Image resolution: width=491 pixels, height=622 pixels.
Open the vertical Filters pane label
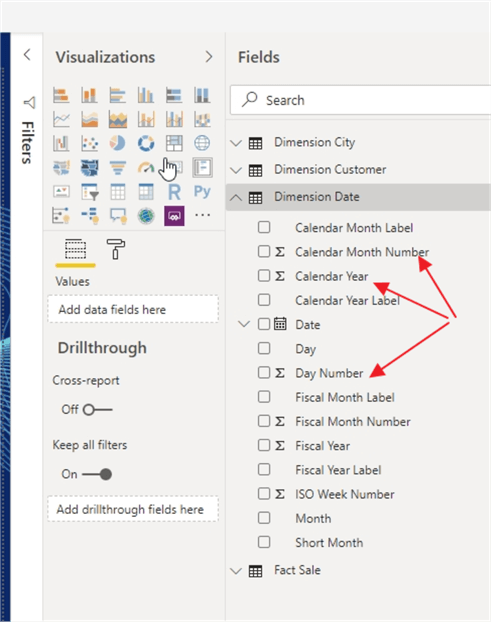pyautogui.click(x=28, y=142)
